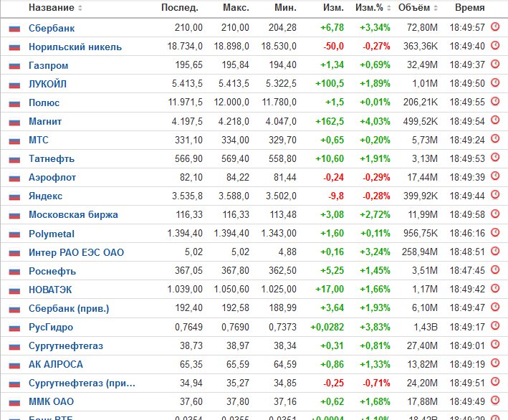Open the Сургутнефтегаз ordinary share link

point(66,345)
